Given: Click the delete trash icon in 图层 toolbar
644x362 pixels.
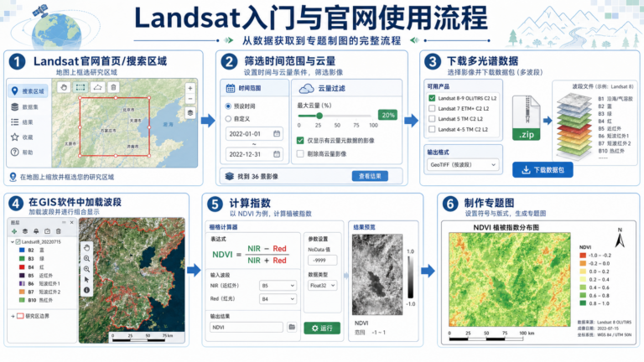Looking at the screenshot, I should point(59,231).
